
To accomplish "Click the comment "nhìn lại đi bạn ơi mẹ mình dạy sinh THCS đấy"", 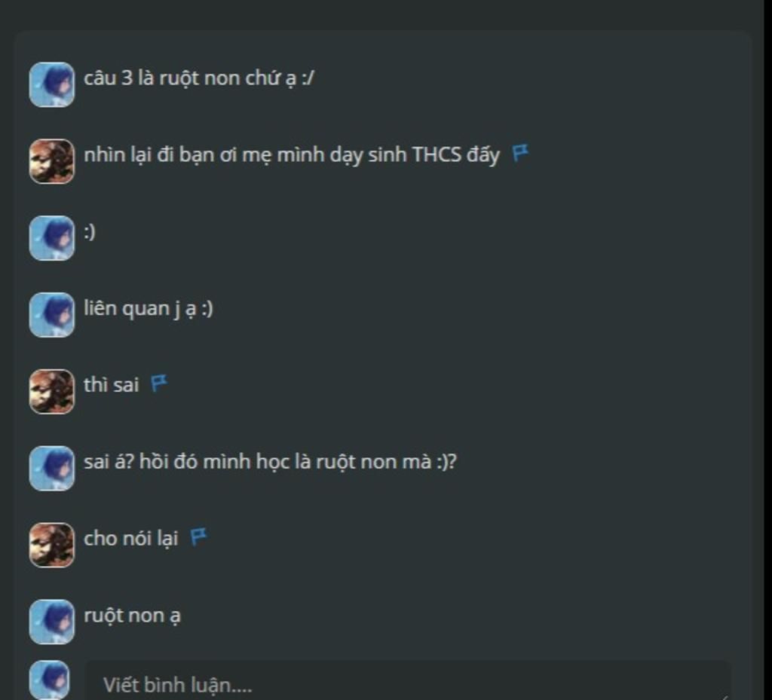I will point(292,155).
